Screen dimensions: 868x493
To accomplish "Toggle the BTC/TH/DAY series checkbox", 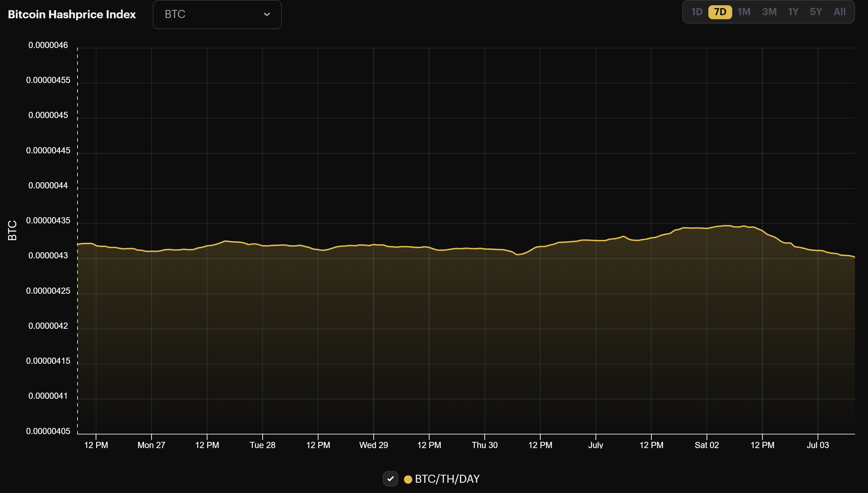I will tap(391, 479).
